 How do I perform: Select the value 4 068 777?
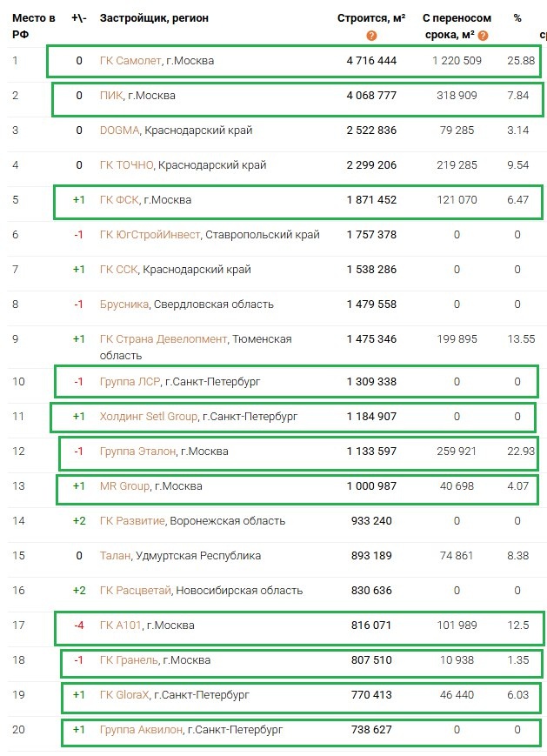point(371,96)
